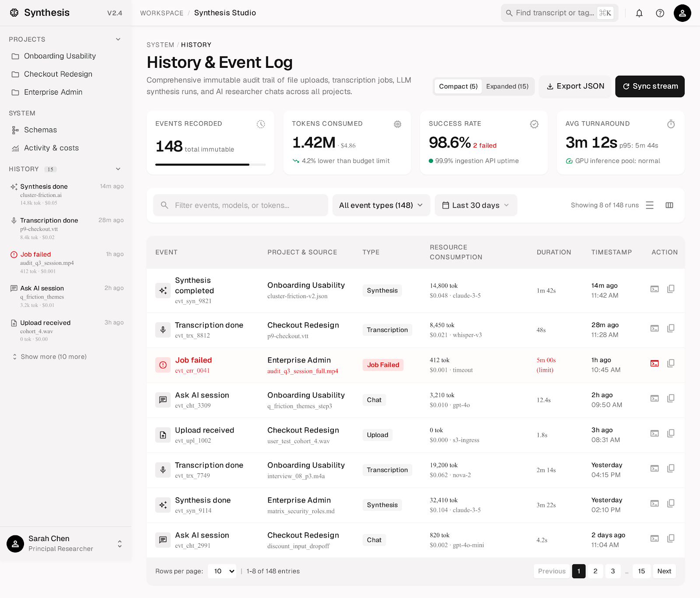
Task: Open logs for Ask AI session evt_cht_2991
Action: [x=654, y=538]
